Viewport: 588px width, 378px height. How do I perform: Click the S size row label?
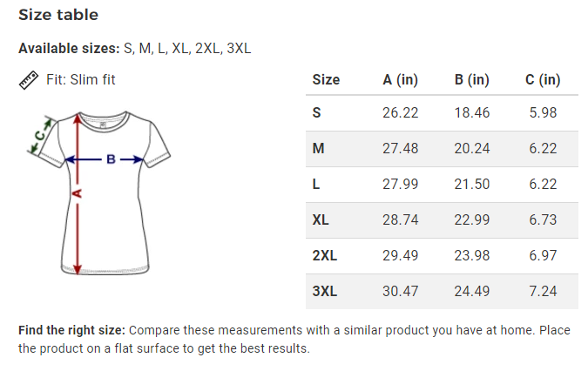pyautogui.click(x=316, y=112)
